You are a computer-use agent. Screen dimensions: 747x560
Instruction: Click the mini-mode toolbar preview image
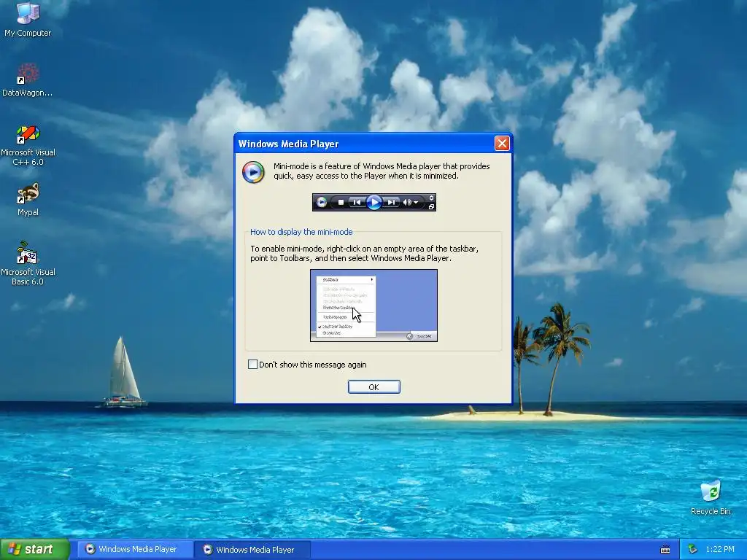374,203
